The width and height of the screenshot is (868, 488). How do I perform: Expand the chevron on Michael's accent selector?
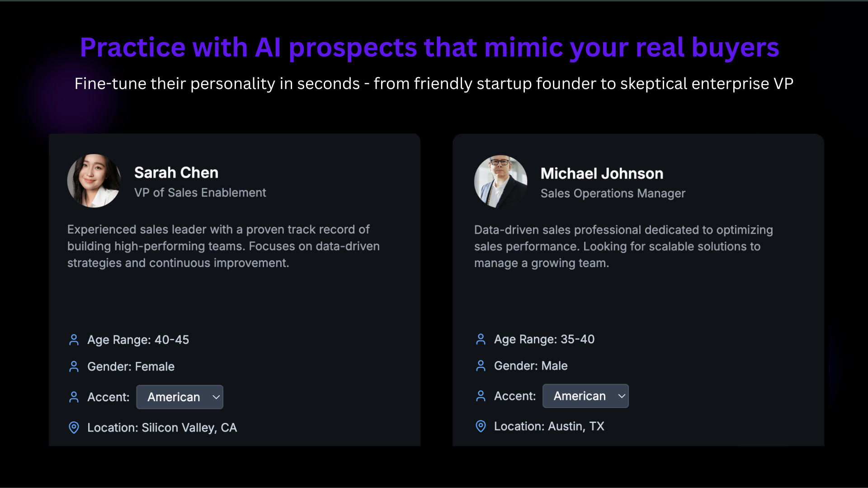(x=622, y=396)
